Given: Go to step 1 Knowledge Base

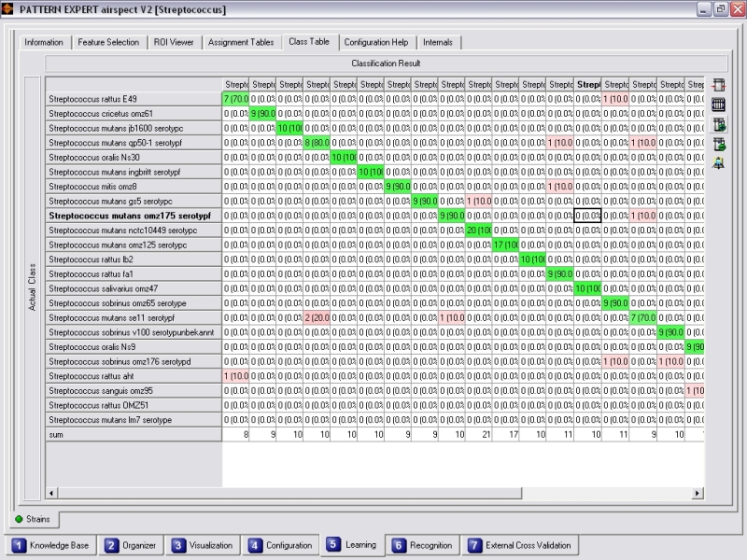Looking at the screenshot, I should [x=52, y=545].
